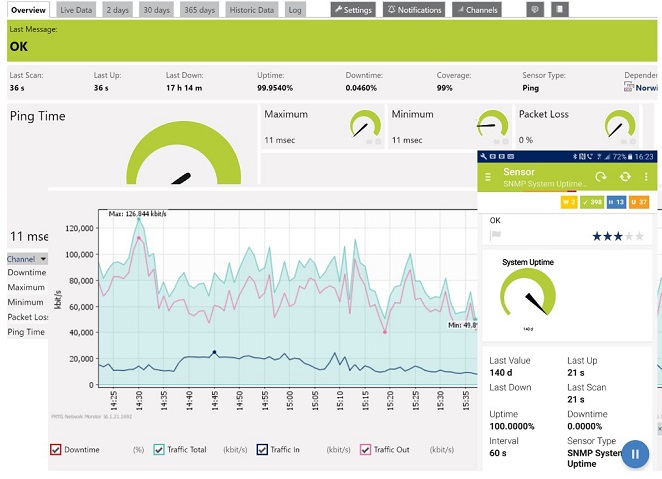Open the Log tab

[x=295, y=10]
